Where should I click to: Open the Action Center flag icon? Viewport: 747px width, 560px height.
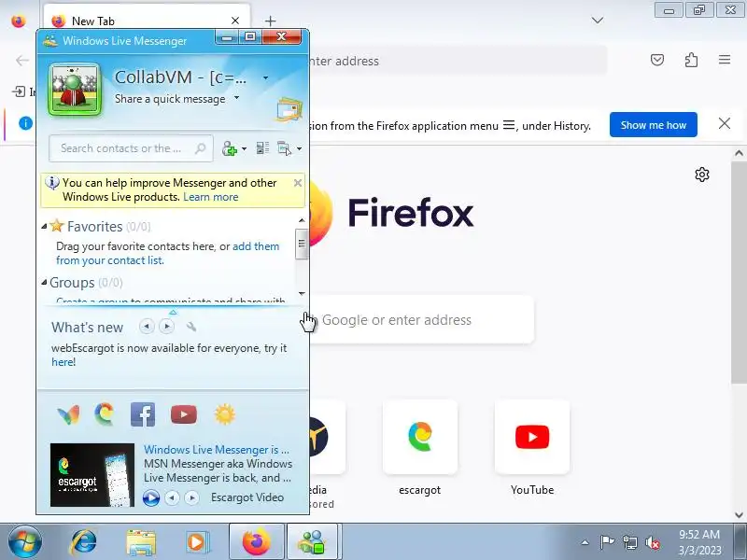coord(607,542)
